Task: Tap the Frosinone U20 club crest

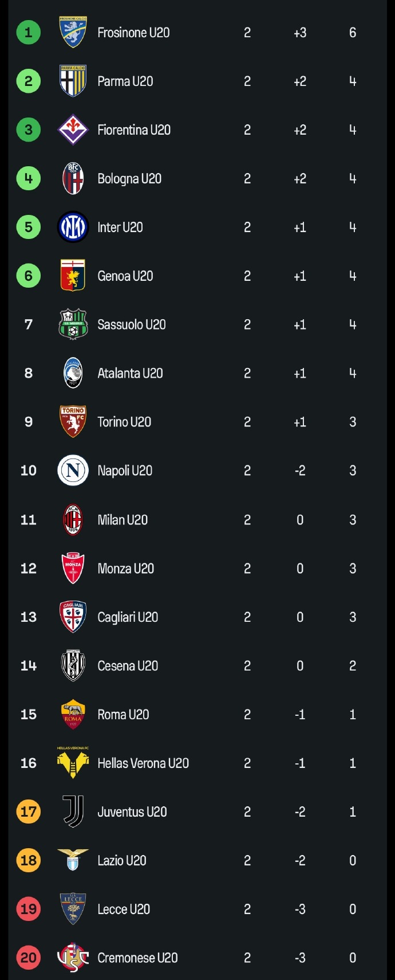Action: pos(73,33)
